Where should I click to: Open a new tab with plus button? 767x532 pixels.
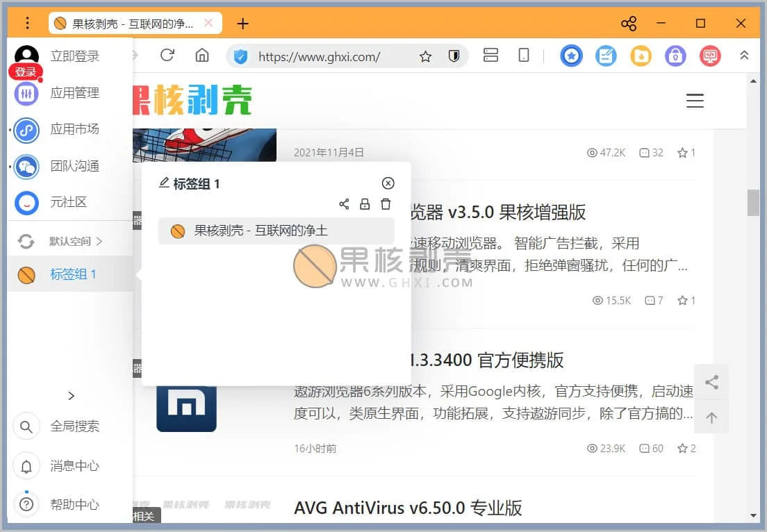pos(242,23)
